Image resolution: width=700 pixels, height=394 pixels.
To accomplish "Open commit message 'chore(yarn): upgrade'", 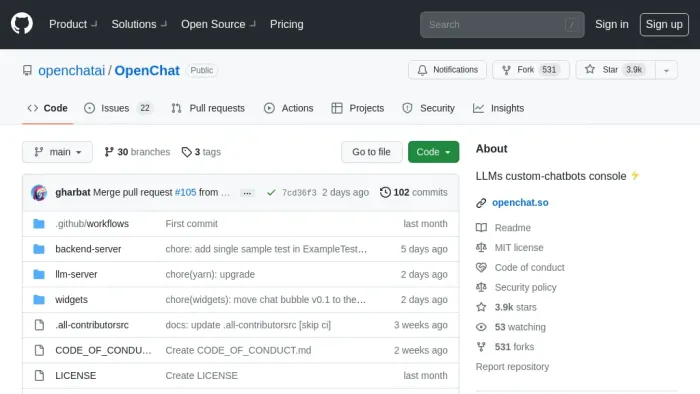I will (210, 274).
